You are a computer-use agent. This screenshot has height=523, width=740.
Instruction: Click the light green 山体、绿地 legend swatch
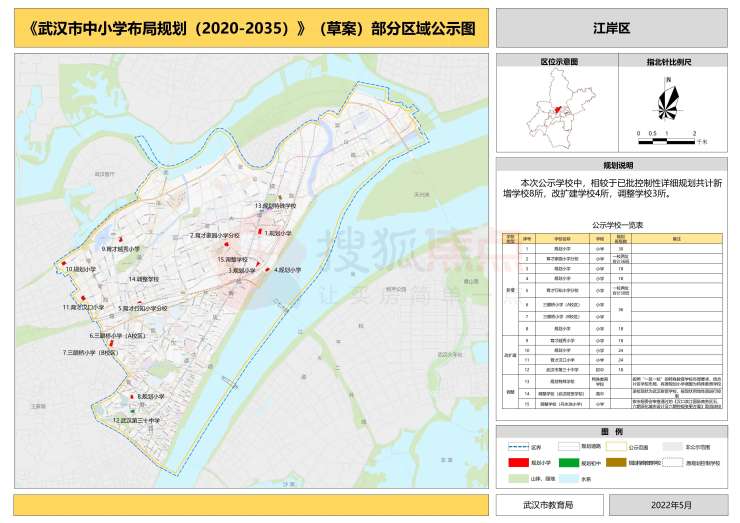518,478
